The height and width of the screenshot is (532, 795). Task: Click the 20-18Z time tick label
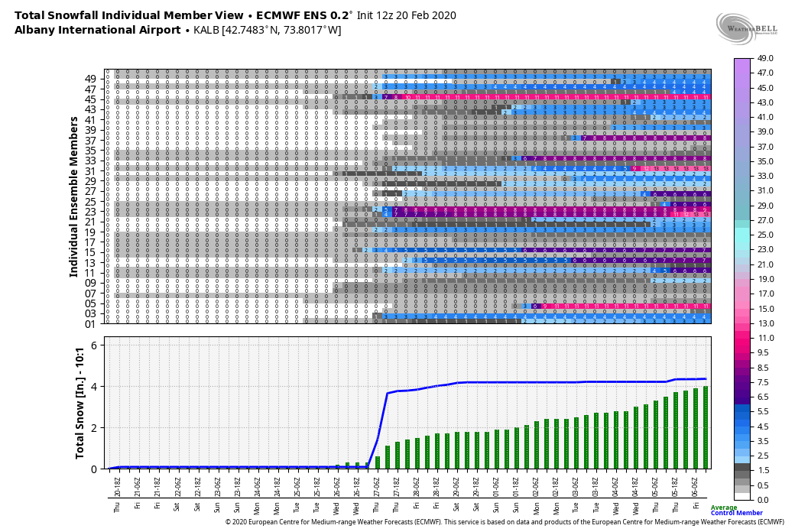(118, 487)
